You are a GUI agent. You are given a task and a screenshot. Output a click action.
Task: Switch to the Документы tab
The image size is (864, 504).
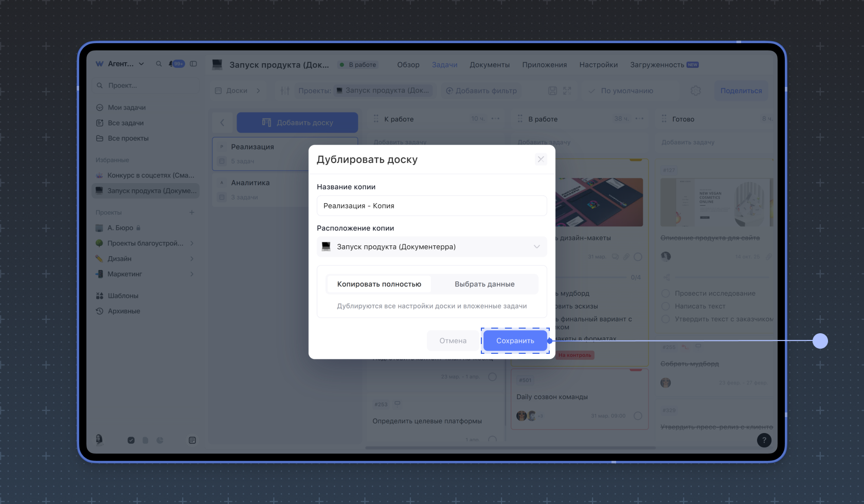489,65
